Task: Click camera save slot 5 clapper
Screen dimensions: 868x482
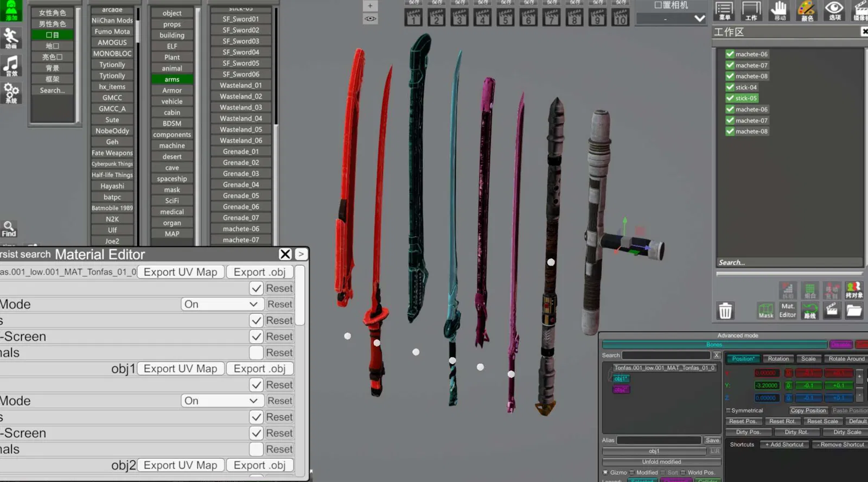Action: (506, 17)
